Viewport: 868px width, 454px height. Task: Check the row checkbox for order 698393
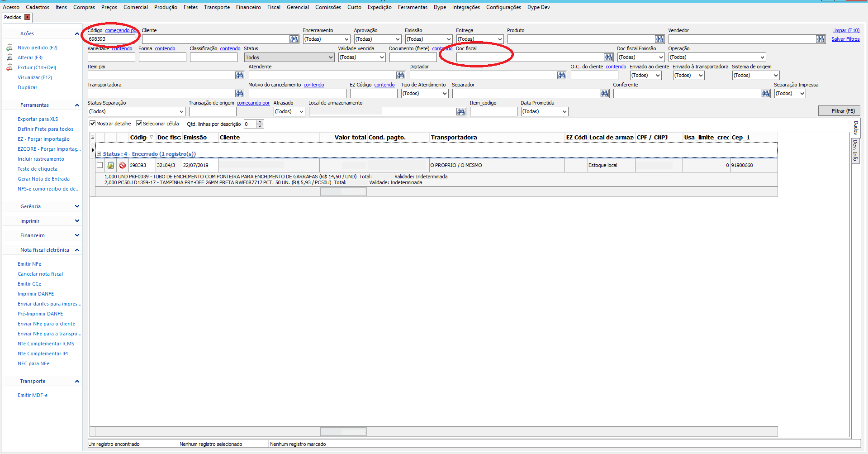tap(100, 165)
